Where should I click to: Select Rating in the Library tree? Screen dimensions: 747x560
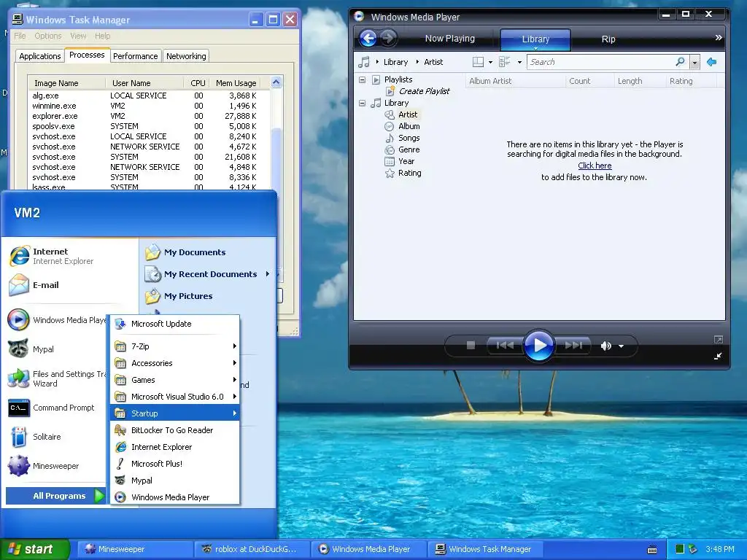point(409,173)
